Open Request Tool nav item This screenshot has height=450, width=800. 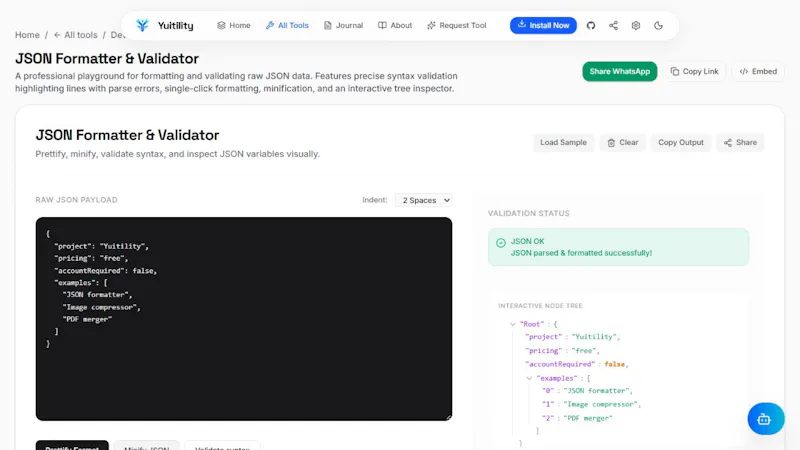(457, 26)
